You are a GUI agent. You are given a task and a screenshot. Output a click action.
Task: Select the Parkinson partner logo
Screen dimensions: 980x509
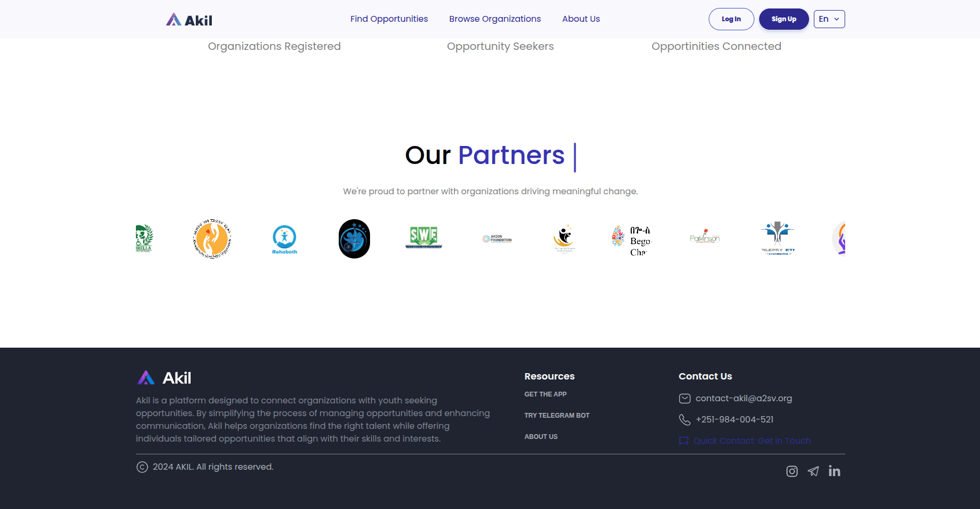click(704, 236)
